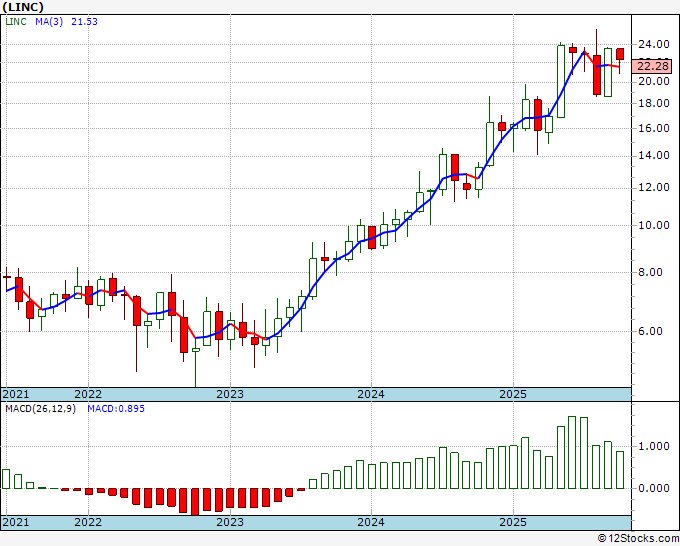
Task: Click the 1.000 MACD axis label
Action: tap(654, 446)
